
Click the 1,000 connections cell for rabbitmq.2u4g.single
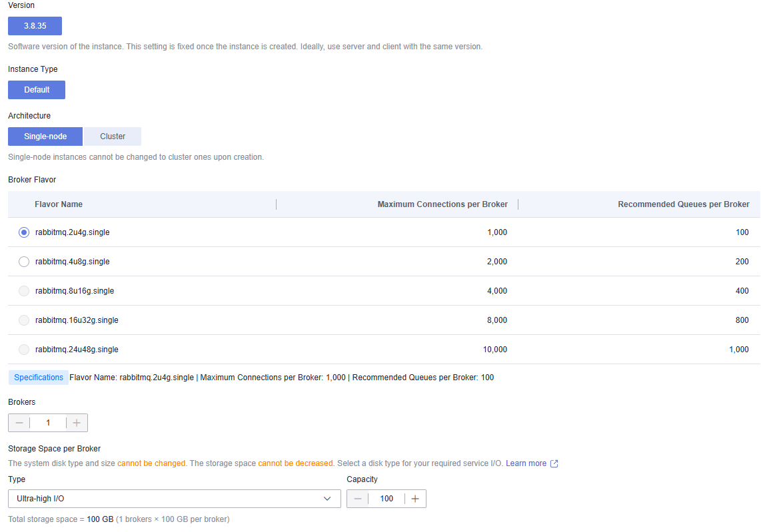[x=497, y=232]
